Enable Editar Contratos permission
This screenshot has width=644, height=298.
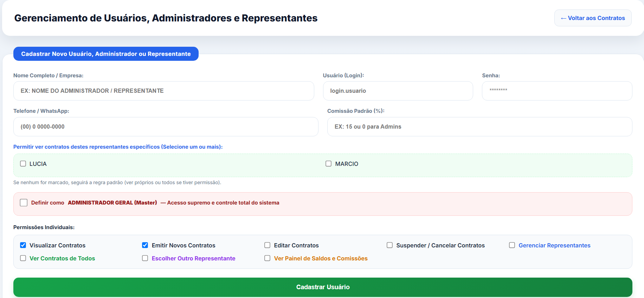coord(268,245)
